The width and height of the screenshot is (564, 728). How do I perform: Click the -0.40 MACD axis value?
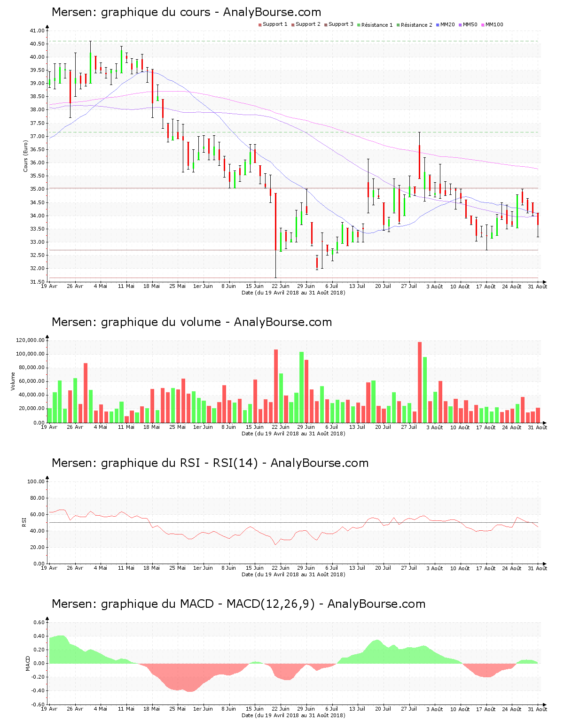38,691
